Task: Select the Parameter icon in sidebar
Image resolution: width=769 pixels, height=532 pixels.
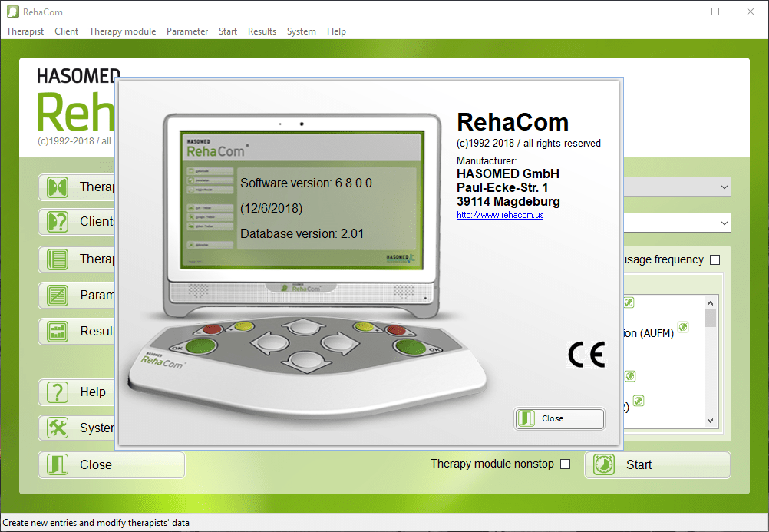Action: (58, 295)
